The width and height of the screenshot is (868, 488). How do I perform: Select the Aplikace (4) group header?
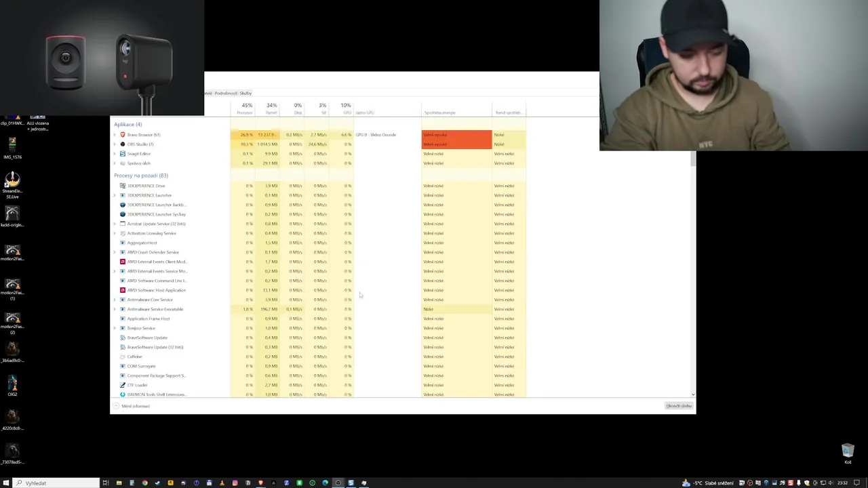[128, 125]
